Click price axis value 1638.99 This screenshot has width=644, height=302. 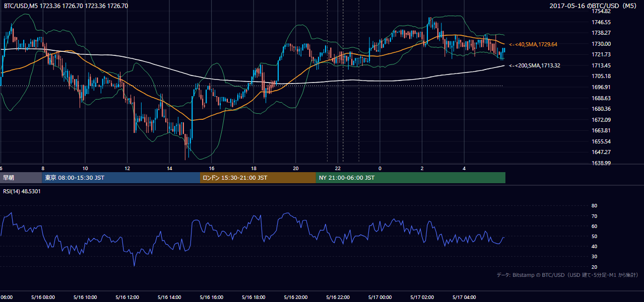point(601,163)
